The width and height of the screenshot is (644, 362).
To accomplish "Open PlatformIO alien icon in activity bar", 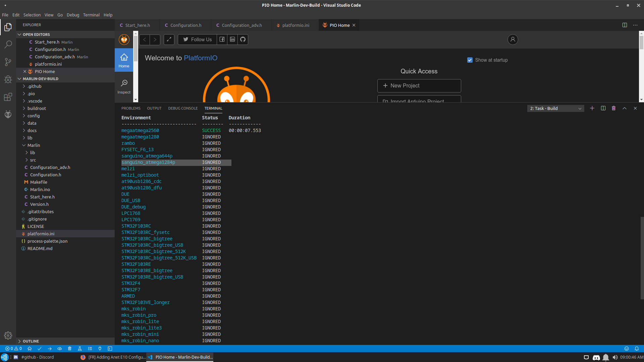I will pos(8,114).
